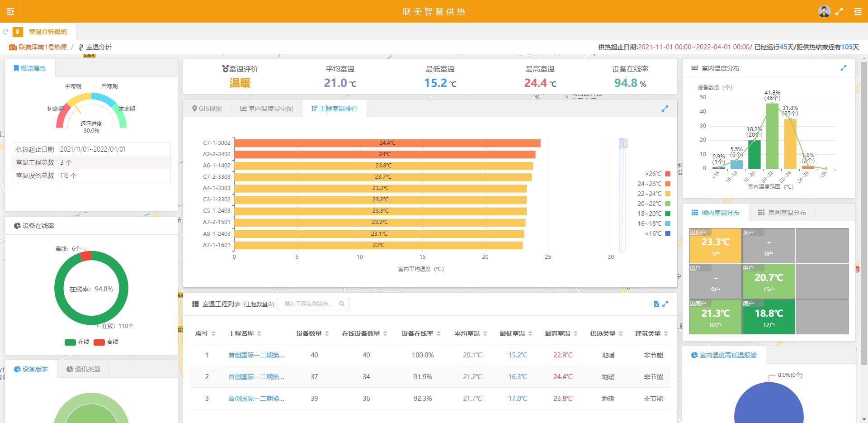The image size is (868, 423).
Task: Expand the 室温工程列表 table panel
Action: 665,304
